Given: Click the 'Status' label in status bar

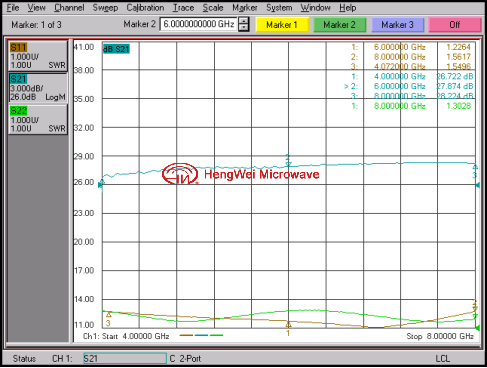Looking at the screenshot, I should point(24,359).
